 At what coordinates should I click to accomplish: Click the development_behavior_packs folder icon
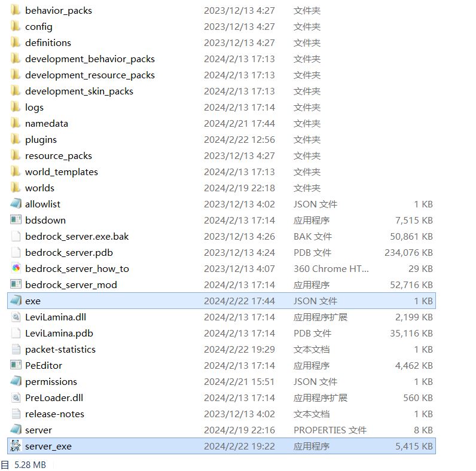pos(16,58)
